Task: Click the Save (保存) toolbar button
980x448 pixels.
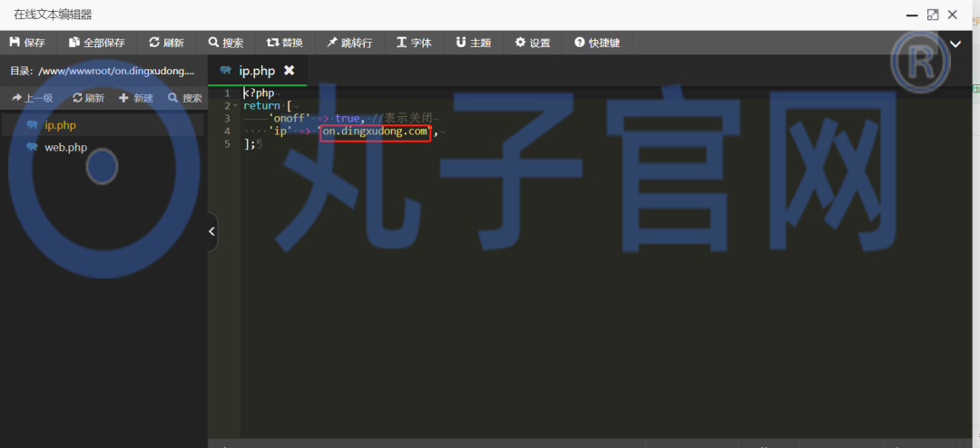Action: (x=27, y=43)
